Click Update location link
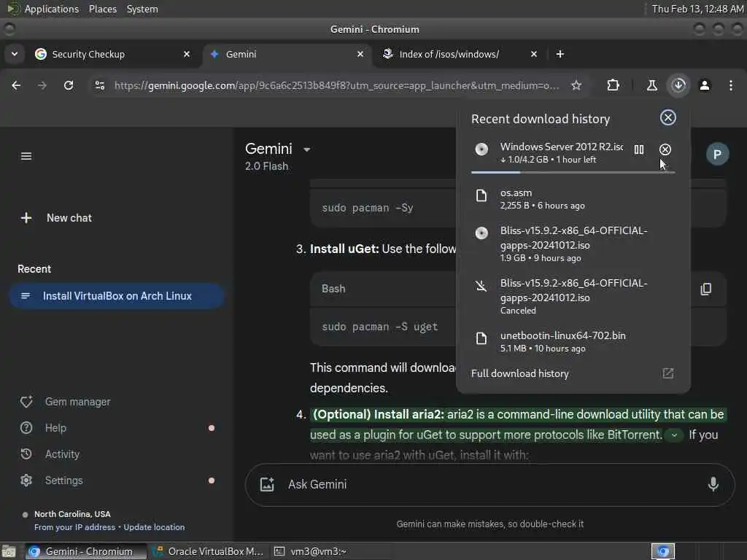The height and width of the screenshot is (560, 747). tap(154, 527)
